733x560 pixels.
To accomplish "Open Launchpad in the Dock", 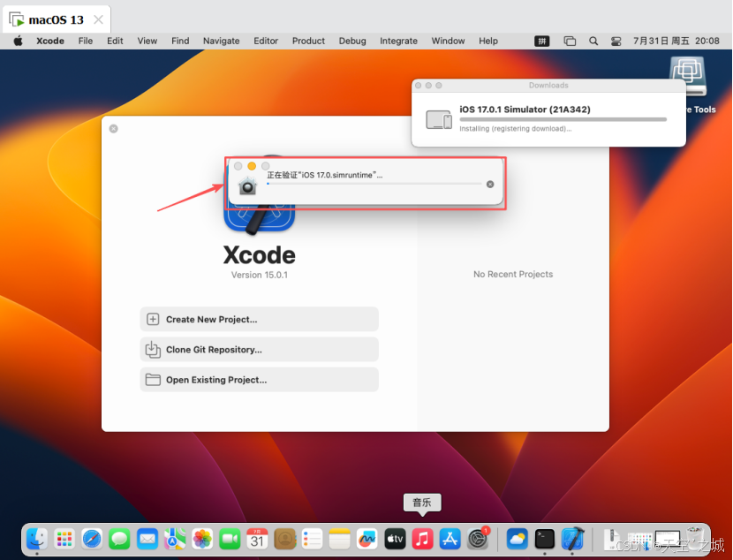I will point(64,539).
